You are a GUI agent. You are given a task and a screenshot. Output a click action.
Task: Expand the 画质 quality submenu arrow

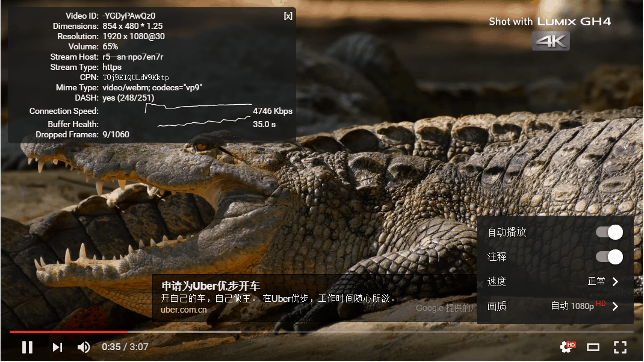[x=615, y=306]
